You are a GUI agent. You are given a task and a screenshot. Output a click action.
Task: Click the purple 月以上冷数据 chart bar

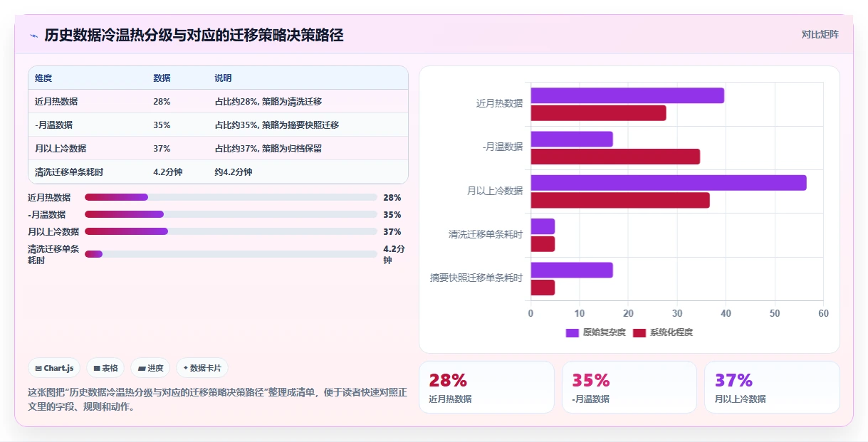pos(669,183)
